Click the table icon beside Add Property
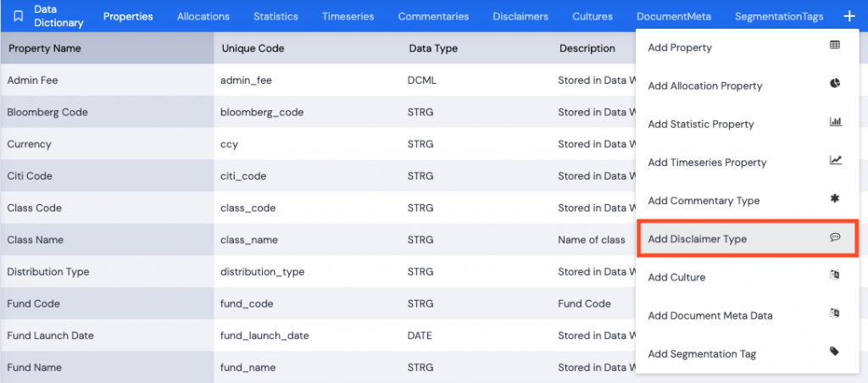This screenshot has width=868, height=383. (835, 46)
